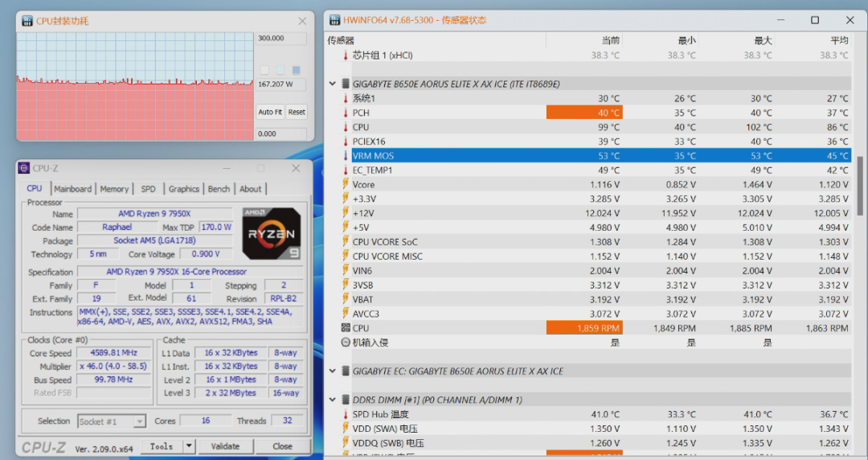Click the orange 40 °C PCH current value
The width and height of the screenshot is (868, 460).
(584, 113)
